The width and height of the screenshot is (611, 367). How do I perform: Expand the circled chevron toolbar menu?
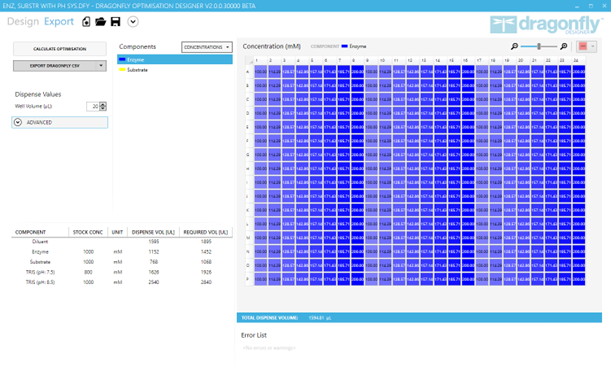click(x=133, y=22)
